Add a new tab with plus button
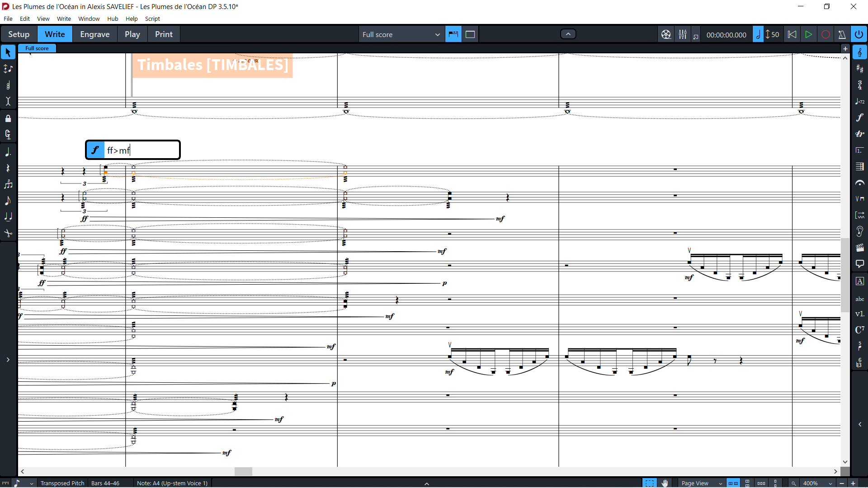868x488 pixels. (x=845, y=48)
